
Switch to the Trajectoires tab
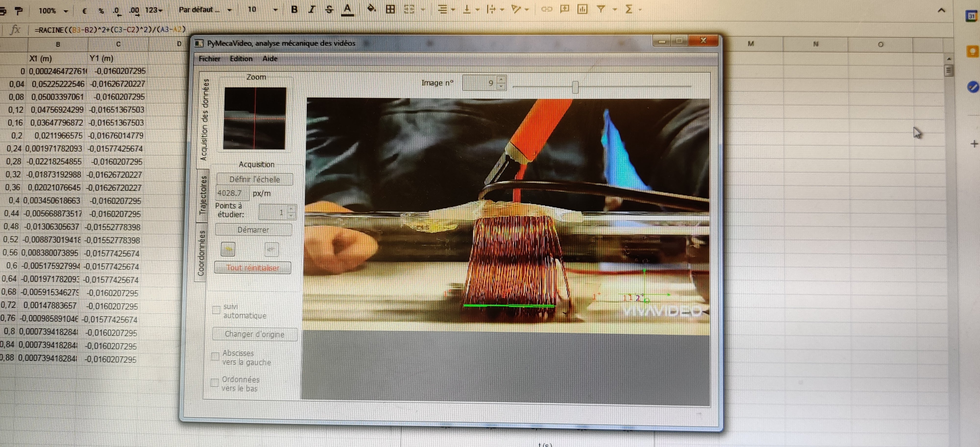point(202,195)
